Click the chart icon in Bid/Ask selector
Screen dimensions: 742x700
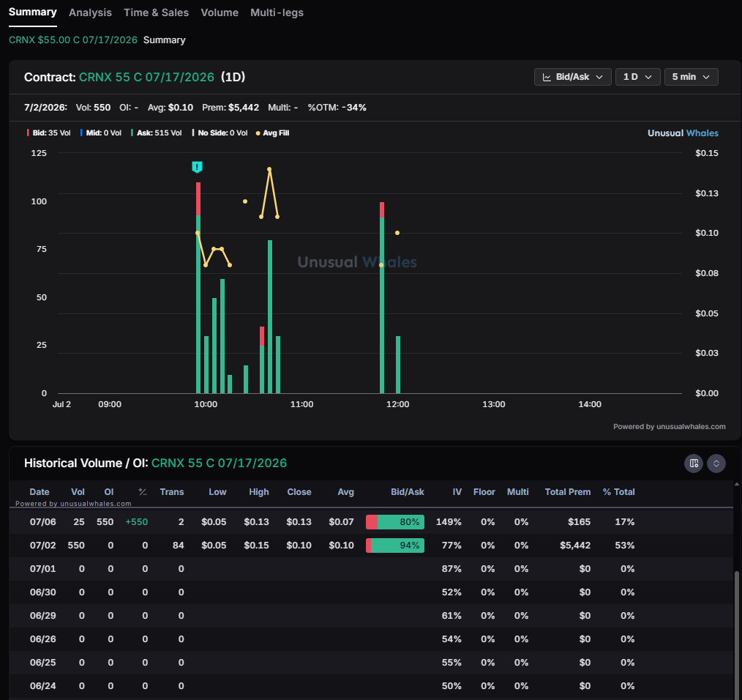(x=547, y=77)
